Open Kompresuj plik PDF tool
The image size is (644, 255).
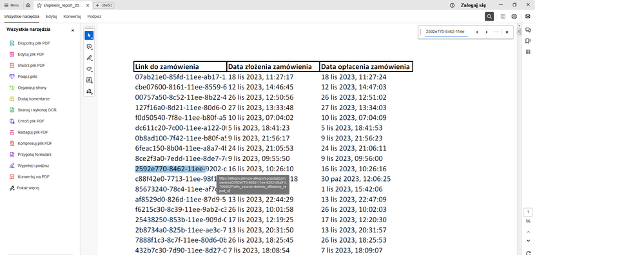point(31,144)
